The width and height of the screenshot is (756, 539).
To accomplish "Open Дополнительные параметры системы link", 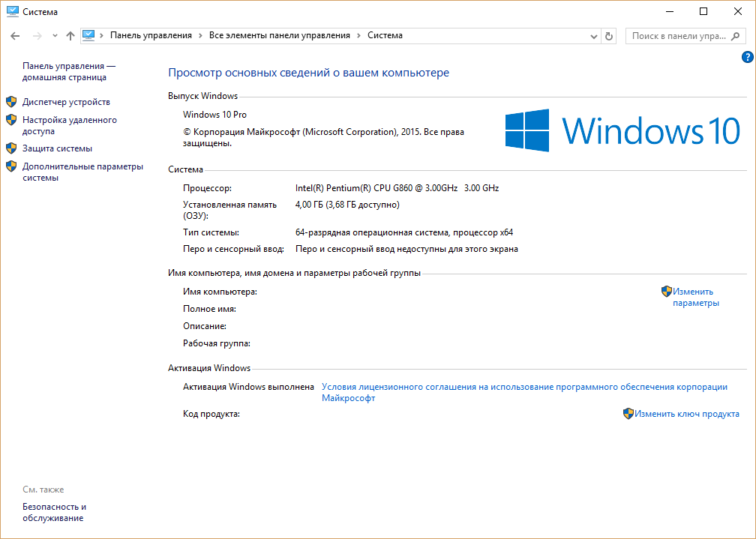I will pyautogui.click(x=83, y=172).
